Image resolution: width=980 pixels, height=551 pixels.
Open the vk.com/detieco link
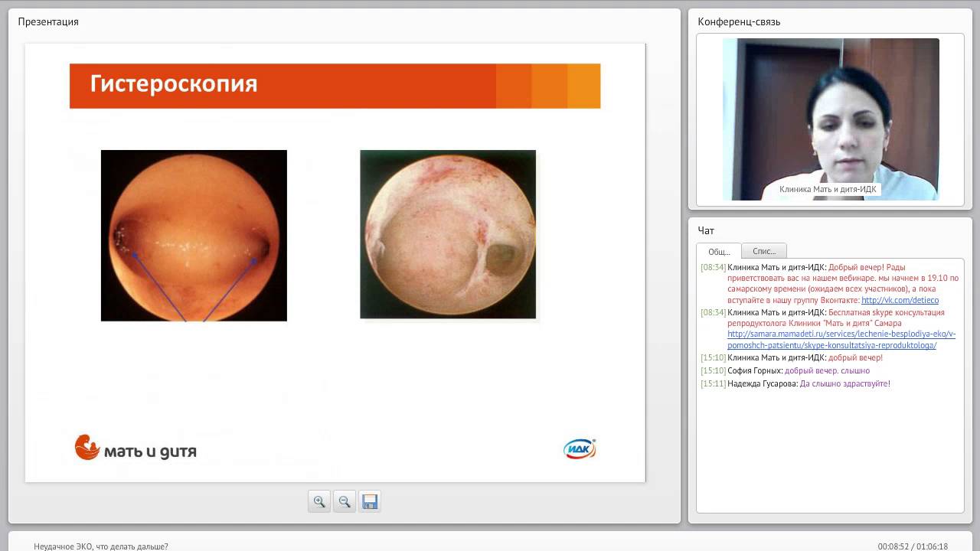click(900, 301)
